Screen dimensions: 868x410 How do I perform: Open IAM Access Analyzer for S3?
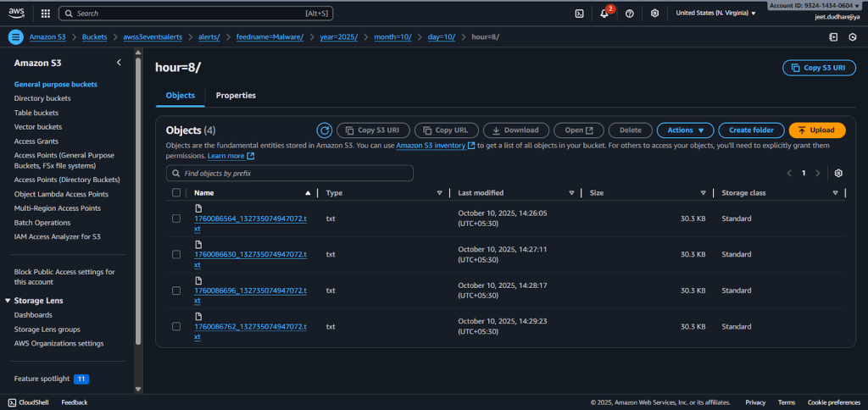[x=57, y=236]
